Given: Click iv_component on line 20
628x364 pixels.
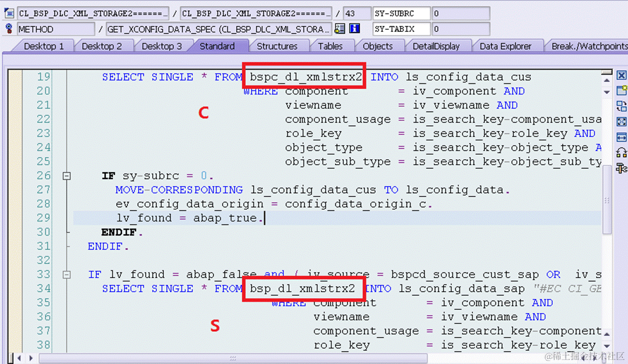Looking at the screenshot, I should [455, 91].
